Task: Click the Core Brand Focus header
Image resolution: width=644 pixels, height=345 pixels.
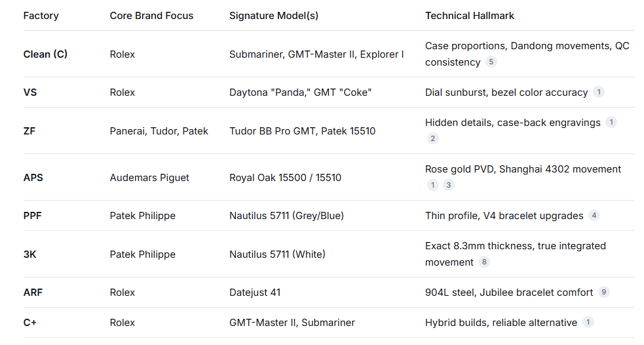Action: (x=151, y=16)
